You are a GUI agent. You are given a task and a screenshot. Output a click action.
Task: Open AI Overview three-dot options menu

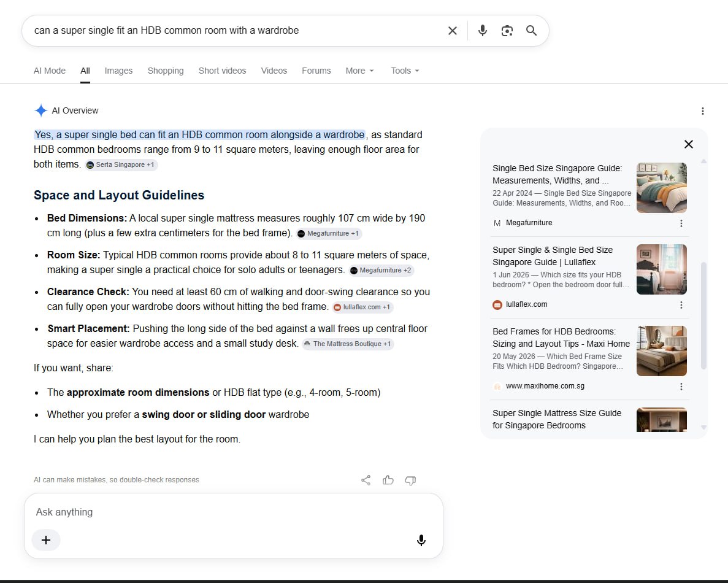click(702, 111)
